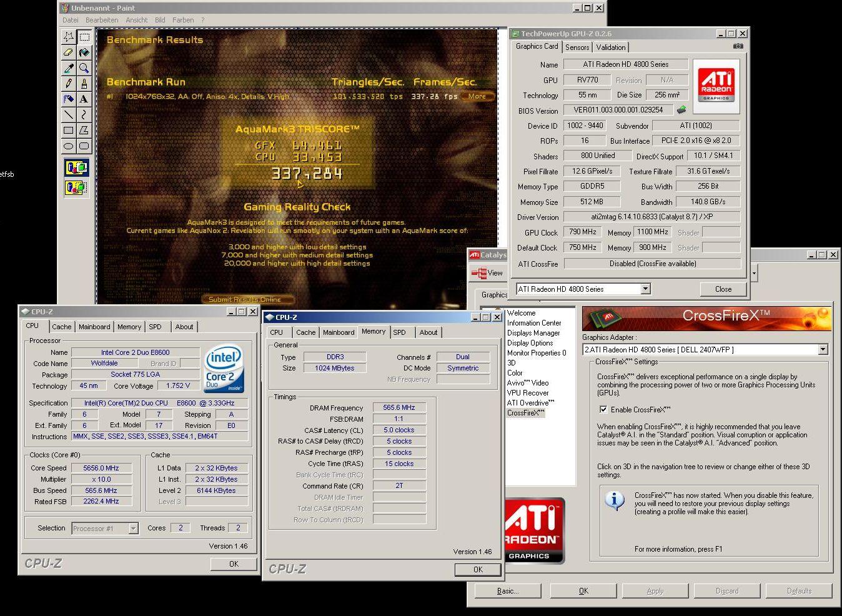Select Displays Manager in the Catalyst tree
Screen dimensions: 842x616
pyautogui.click(x=533, y=333)
